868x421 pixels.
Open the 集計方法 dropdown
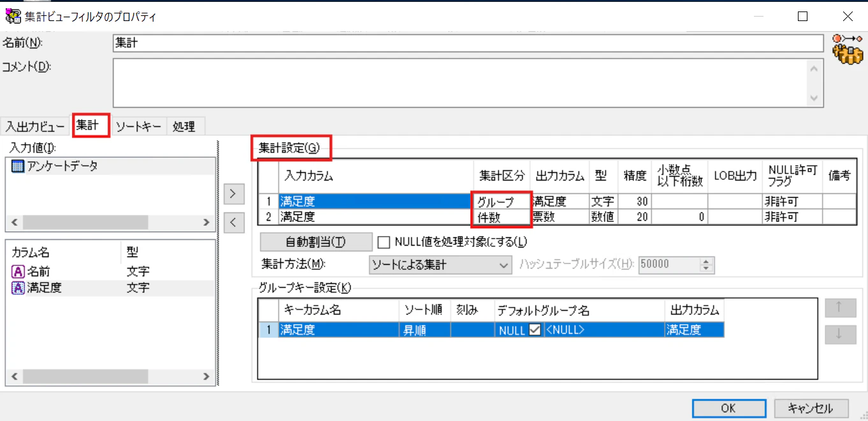440,264
